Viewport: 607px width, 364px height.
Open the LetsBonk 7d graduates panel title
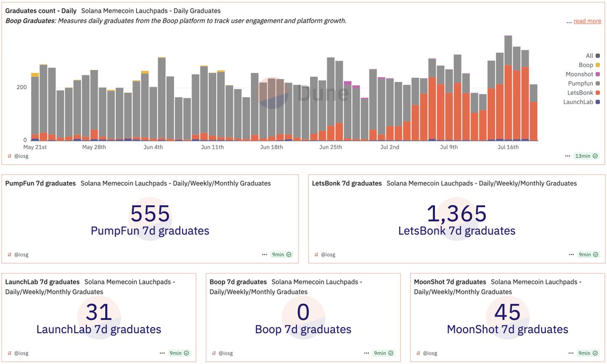click(x=347, y=183)
